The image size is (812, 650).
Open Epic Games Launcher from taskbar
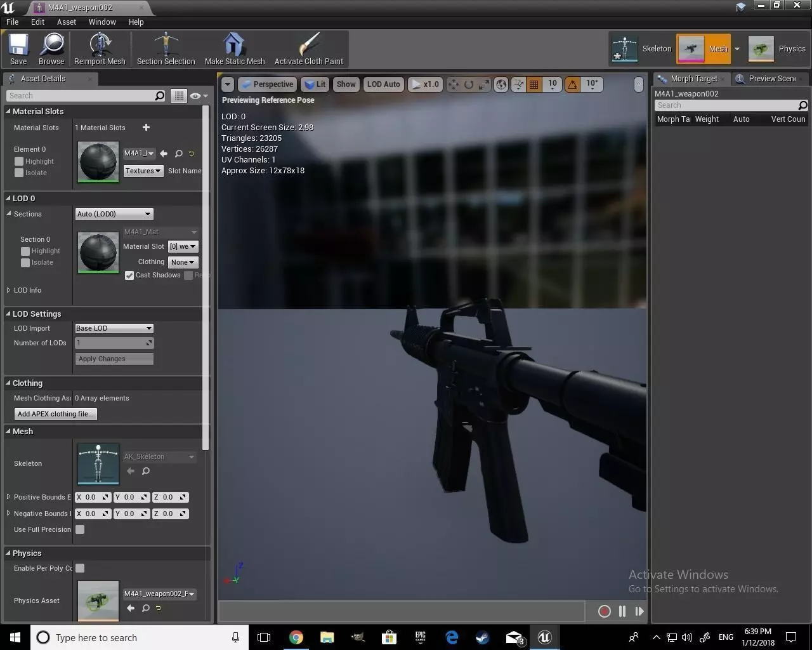(421, 637)
